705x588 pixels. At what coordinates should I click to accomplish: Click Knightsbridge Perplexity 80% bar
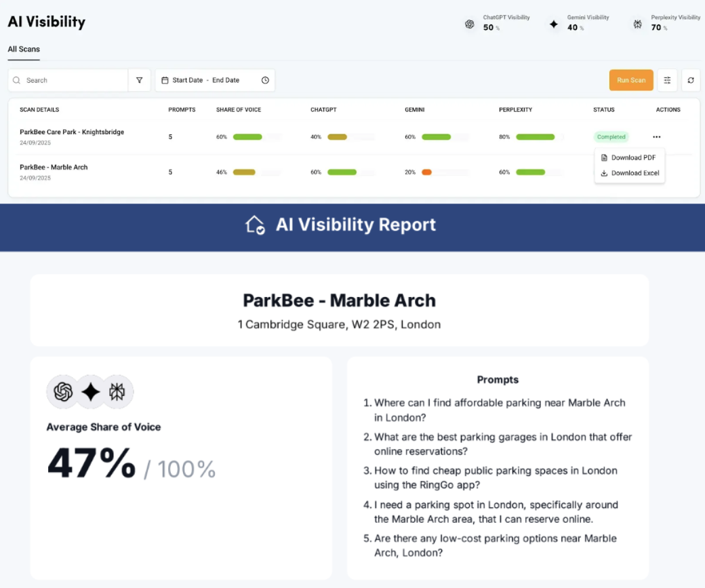535,137
